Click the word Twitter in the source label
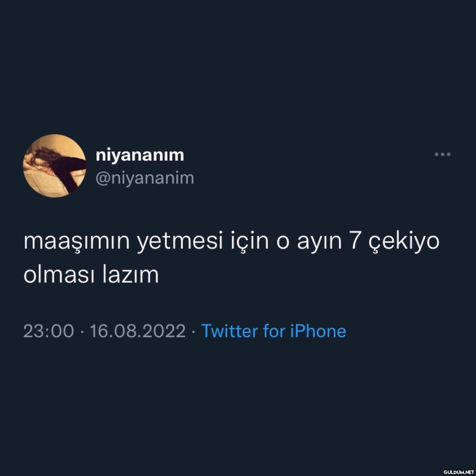 click(x=229, y=331)
